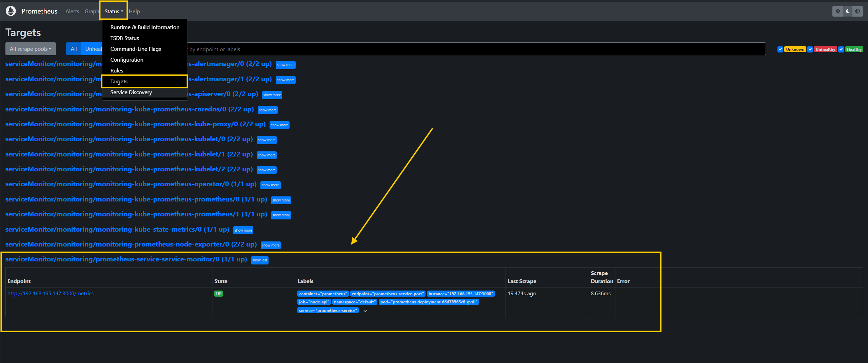868x363 pixels.
Task: Expand operator/0 with show more
Action: [271, 185]
